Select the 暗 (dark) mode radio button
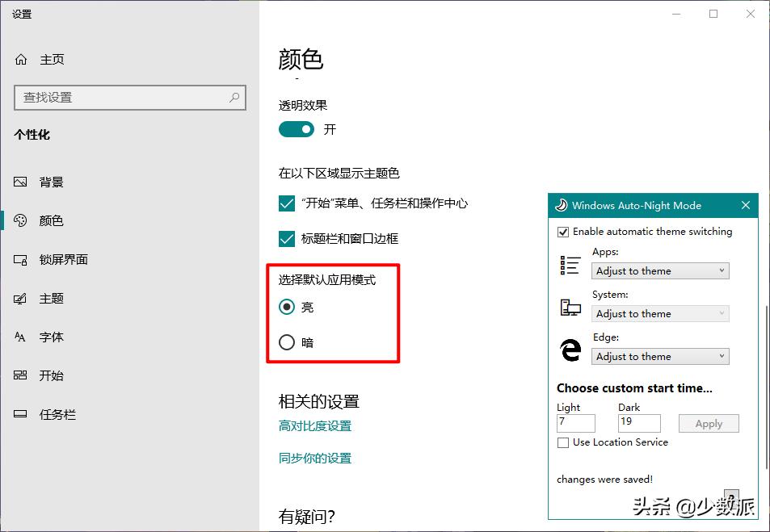Screen dimensions: 770x532 click(287, 341)
